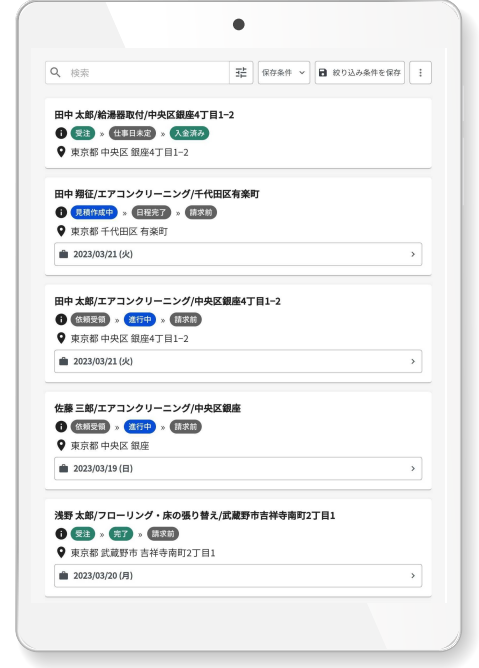Focus the 検索 search input field
Viewport: 479px width, 668px height.
(147, 72)
